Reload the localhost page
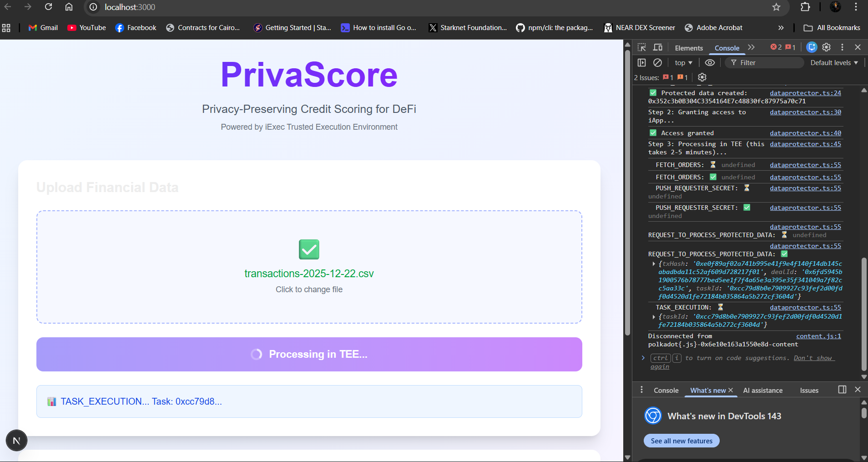The image size is (868, 462). tap(49, 7)
